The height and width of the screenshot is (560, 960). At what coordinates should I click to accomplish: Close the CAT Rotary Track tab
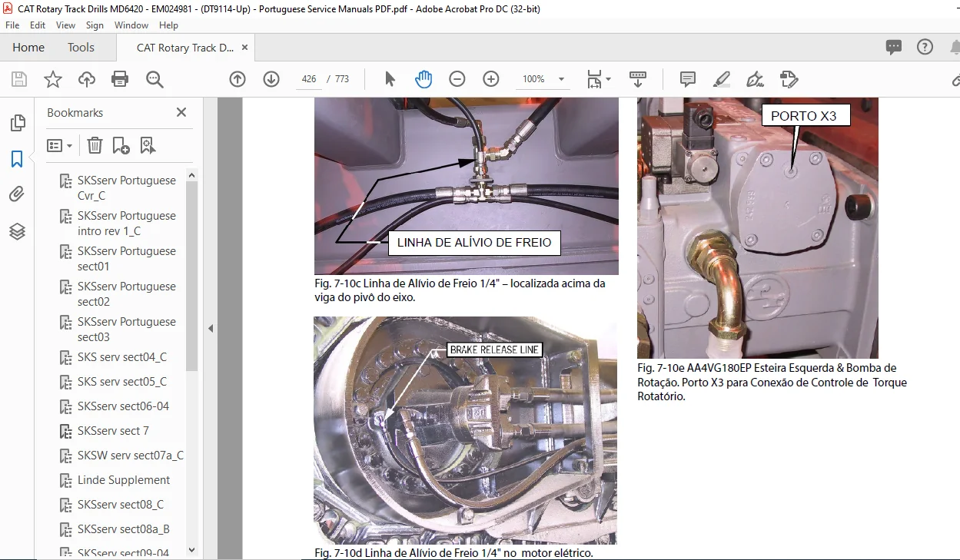[245, 48]
